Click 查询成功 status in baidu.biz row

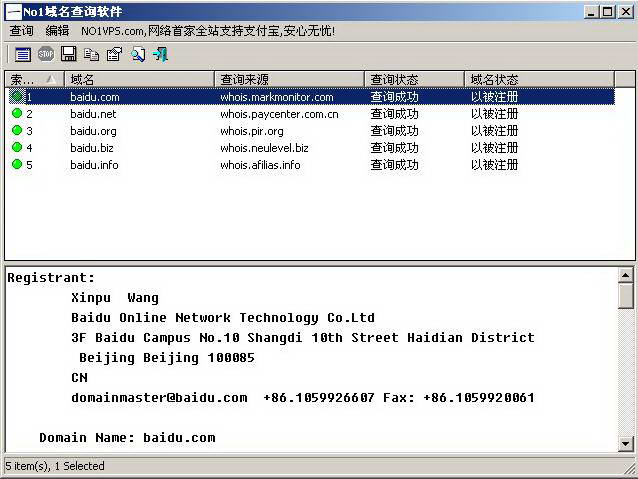click(x=394, y=148)
